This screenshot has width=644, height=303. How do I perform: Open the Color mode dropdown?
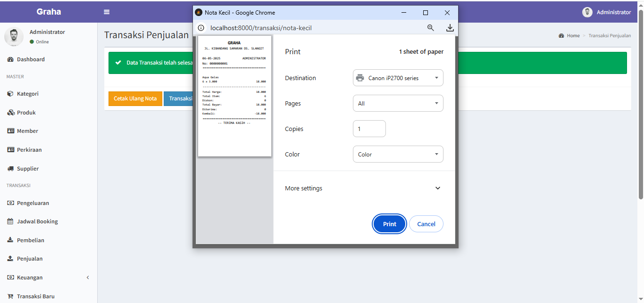[x=398, y=155]
